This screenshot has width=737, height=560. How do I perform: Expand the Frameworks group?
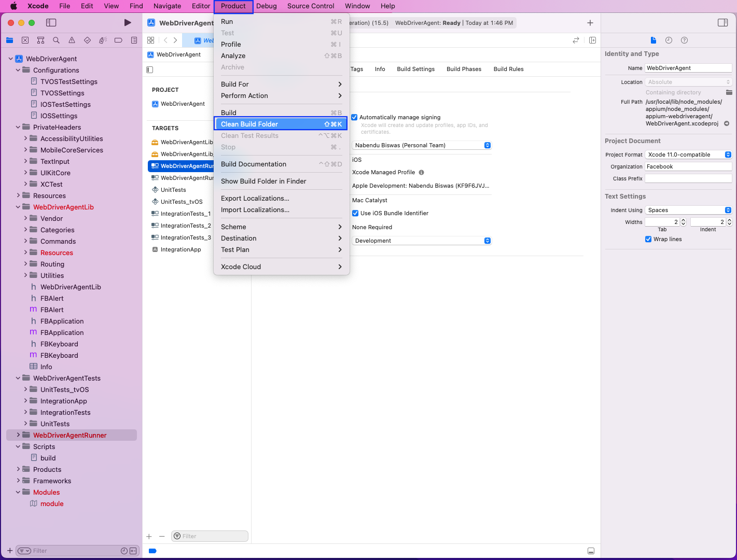(x=18, y=481)
